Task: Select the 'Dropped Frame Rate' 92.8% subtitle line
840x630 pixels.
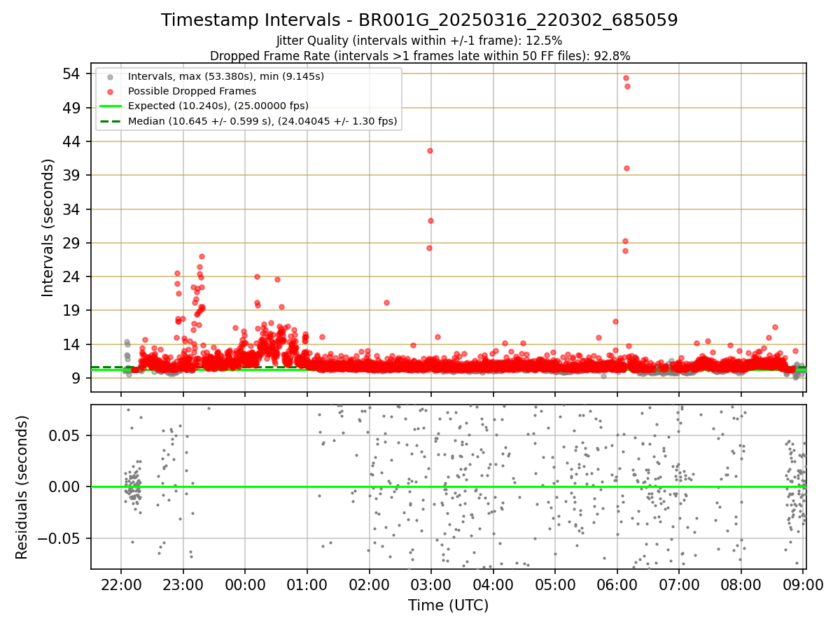Action: [x=420, y=55]
